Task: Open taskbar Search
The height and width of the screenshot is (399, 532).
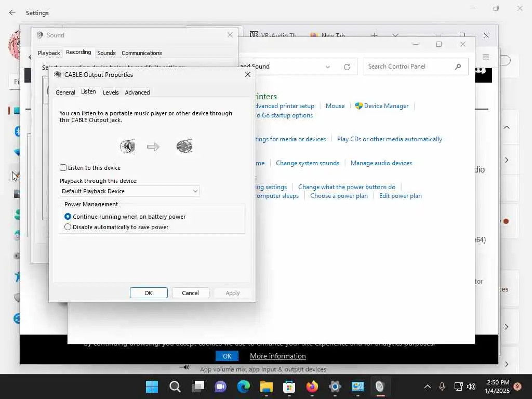Action: coord(175,387)
